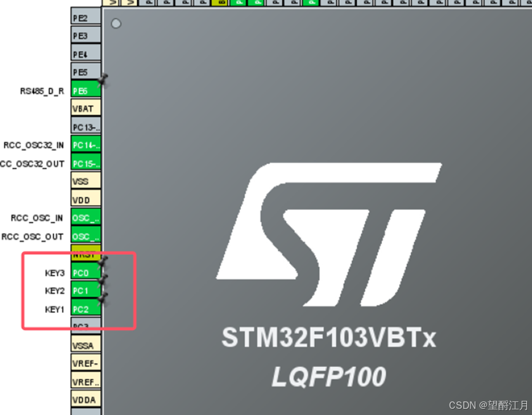Image resolution: width=532 pixels, height=415 pixels.
Task: Click the OSC pin beside RCC_OSC_IN
Action: click(86, 217)
